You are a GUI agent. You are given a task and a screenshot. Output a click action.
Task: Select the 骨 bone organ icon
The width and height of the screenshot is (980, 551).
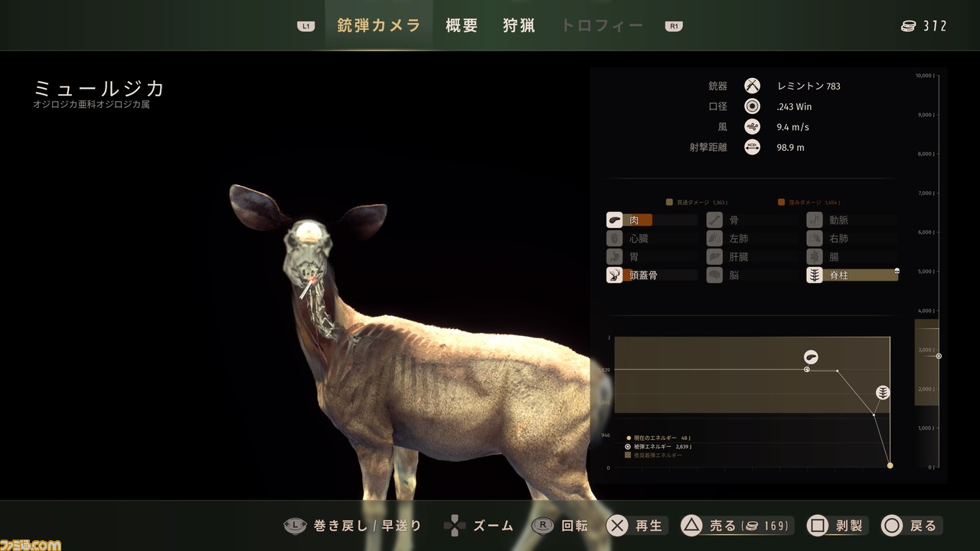(x=714, y=220)
